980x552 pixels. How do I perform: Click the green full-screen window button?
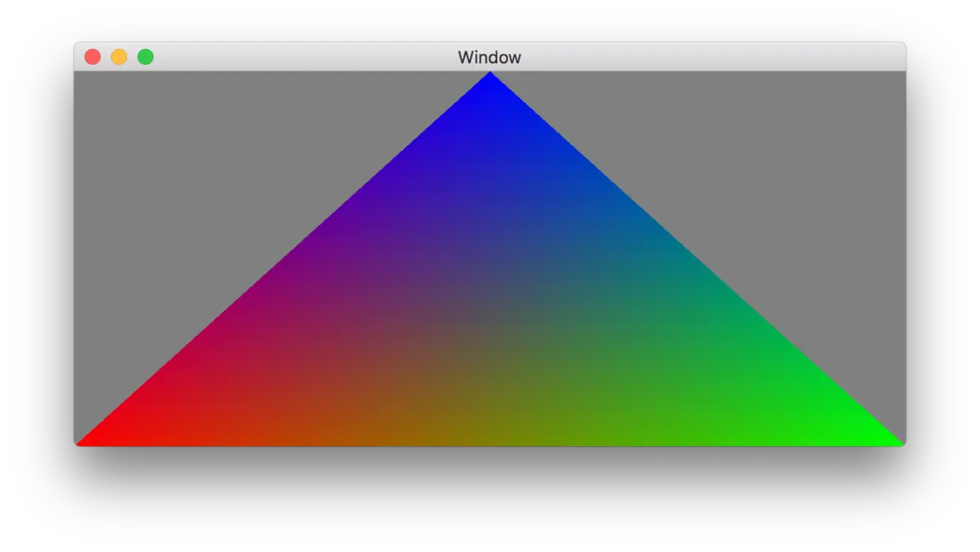145,57
